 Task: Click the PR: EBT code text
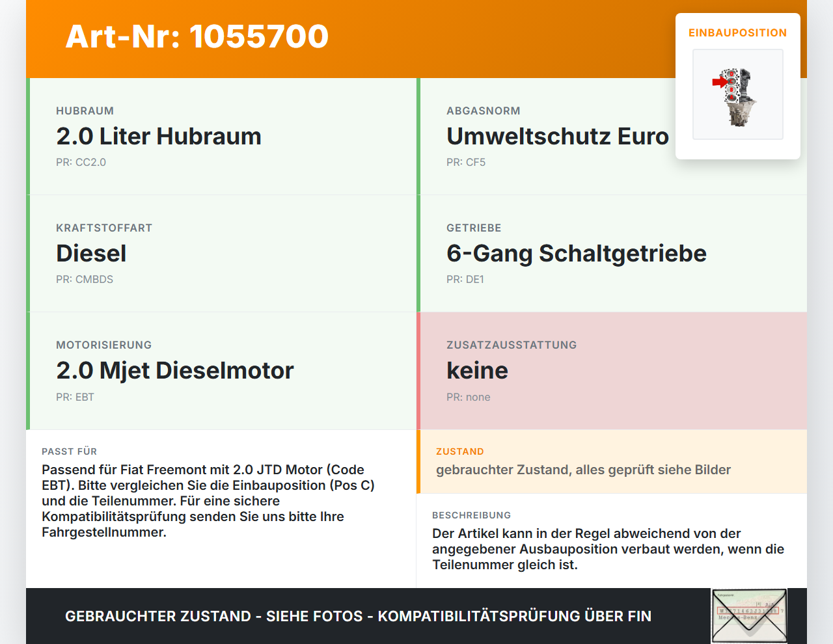tap(75, 397)
